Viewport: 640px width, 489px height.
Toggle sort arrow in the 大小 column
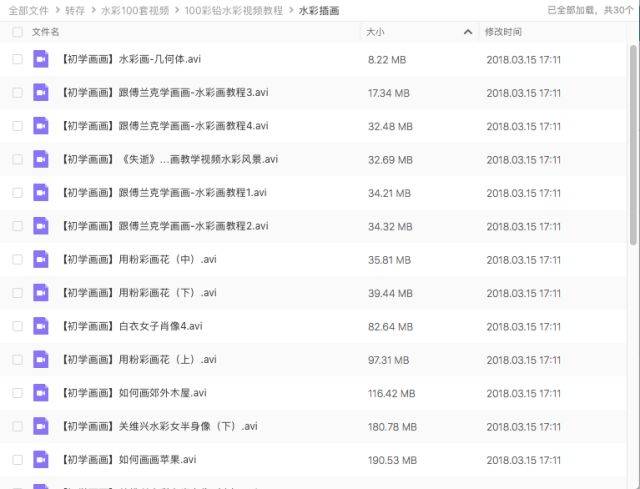tap(467, 32)
